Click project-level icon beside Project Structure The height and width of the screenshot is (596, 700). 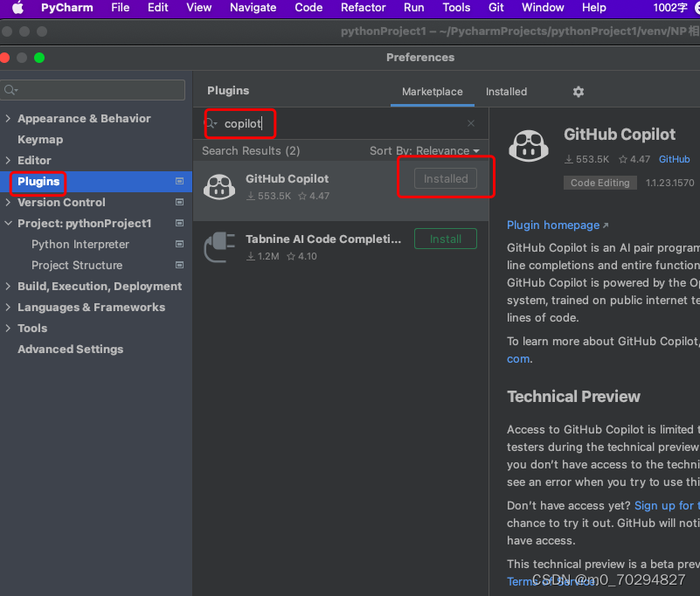click(x=179, y=265)
